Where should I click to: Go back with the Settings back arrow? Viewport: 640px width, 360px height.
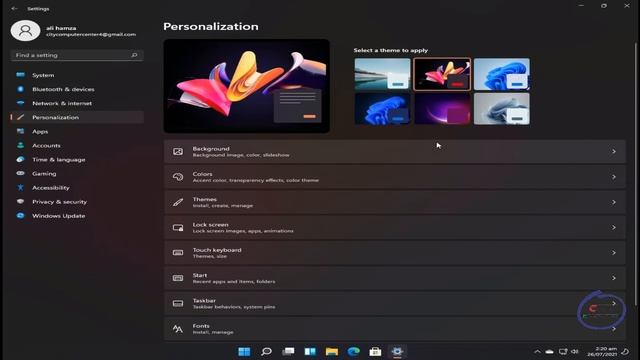click(x=14, y=8)
